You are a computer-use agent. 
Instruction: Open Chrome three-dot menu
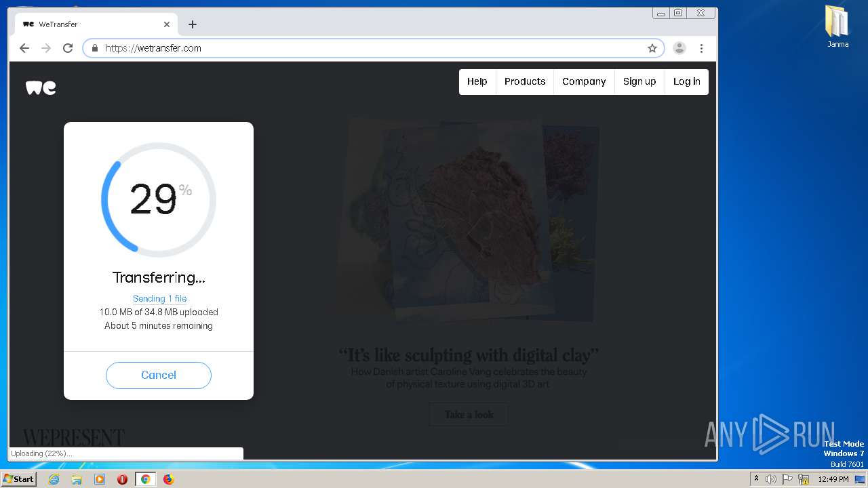(701, 48)
